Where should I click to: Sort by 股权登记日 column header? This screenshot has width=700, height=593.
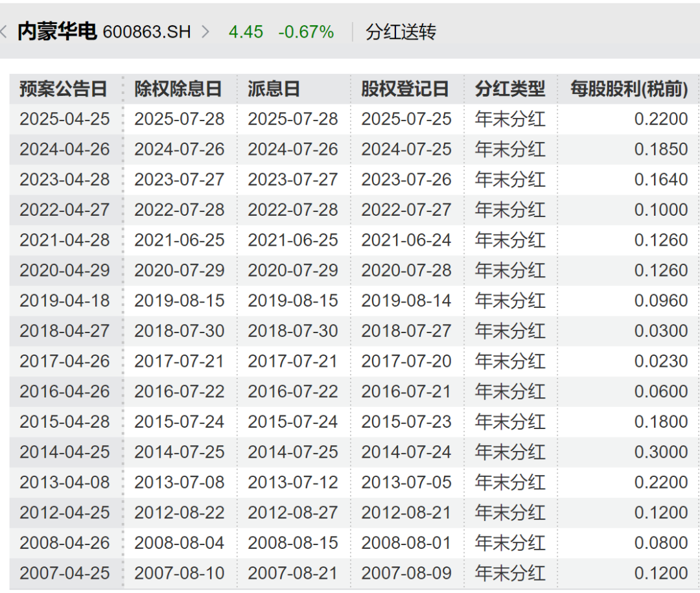click(405, 89)
